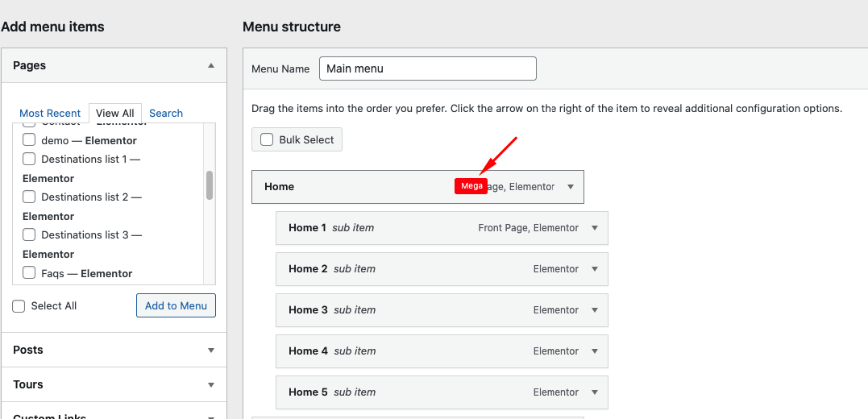
Task: Enable the Select All checkbox
Action: coord(19,306)
